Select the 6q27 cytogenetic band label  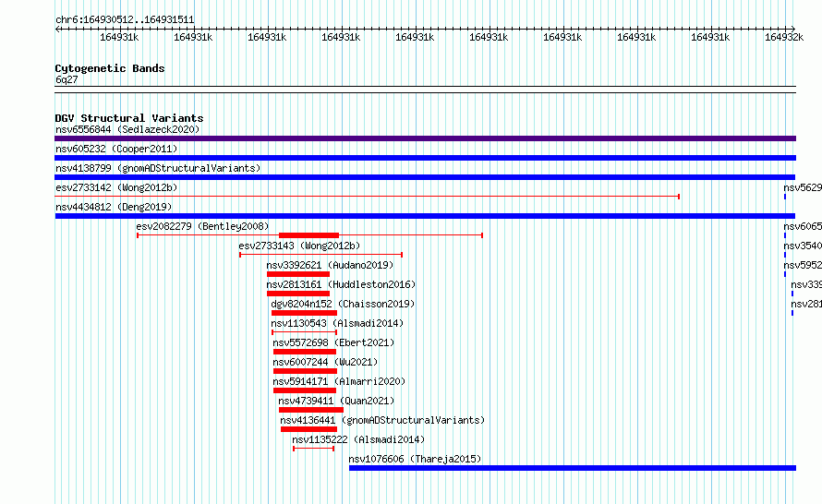[66, 79]
